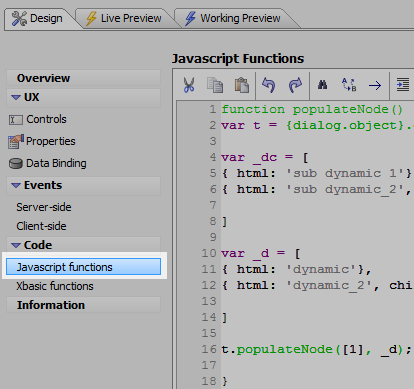Click the Code section header label
The width and height of the screenshot is (414, 389).
pos(38,245)
